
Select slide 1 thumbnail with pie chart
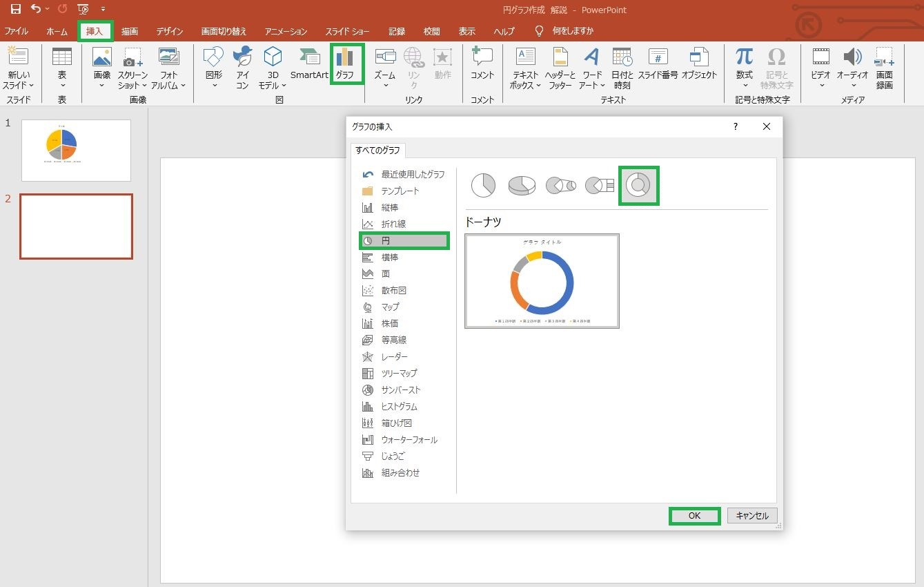pyautogui.click(x=76, y=151)
